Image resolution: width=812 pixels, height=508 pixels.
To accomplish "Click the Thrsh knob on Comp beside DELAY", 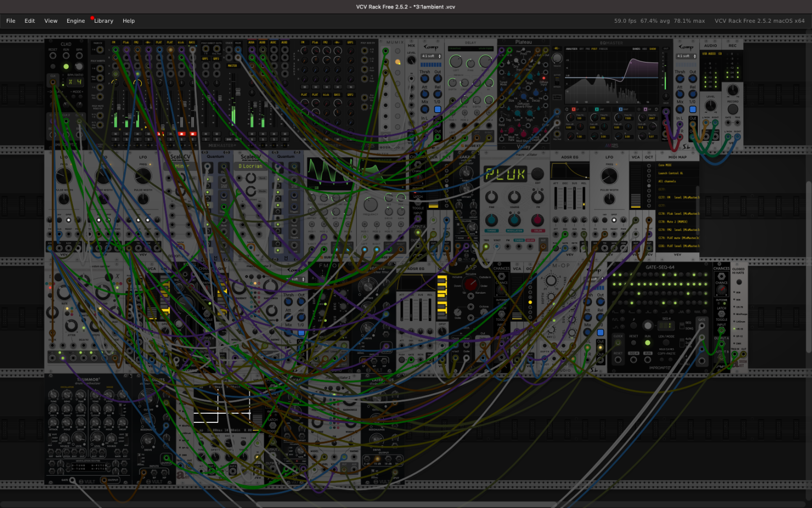I will click(425, 78).
